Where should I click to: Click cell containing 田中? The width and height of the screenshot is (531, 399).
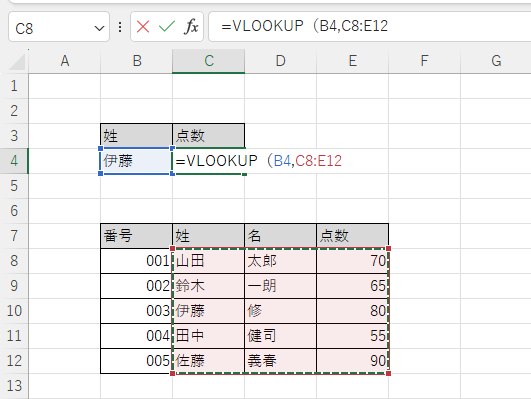(x=209, y=336)
